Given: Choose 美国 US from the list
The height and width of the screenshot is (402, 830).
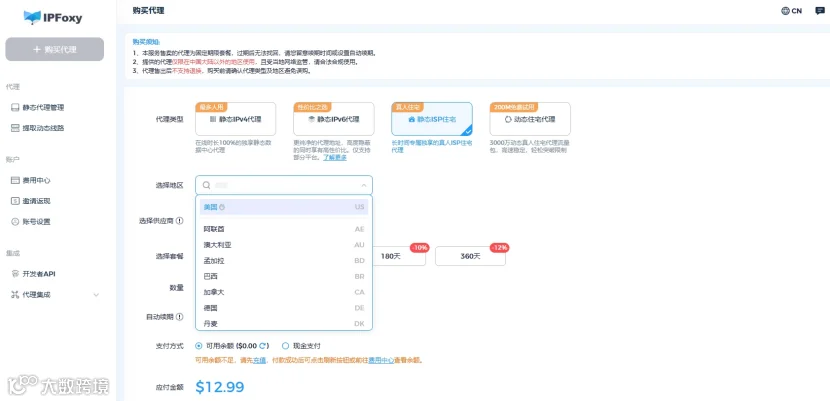Looking at the screenshot, I should pos(284,207).
